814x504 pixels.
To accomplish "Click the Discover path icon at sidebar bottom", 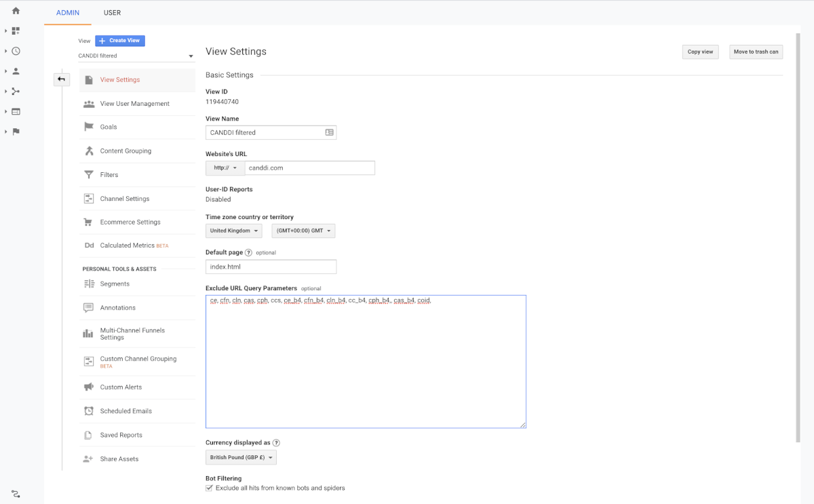I will coord(16,494).
